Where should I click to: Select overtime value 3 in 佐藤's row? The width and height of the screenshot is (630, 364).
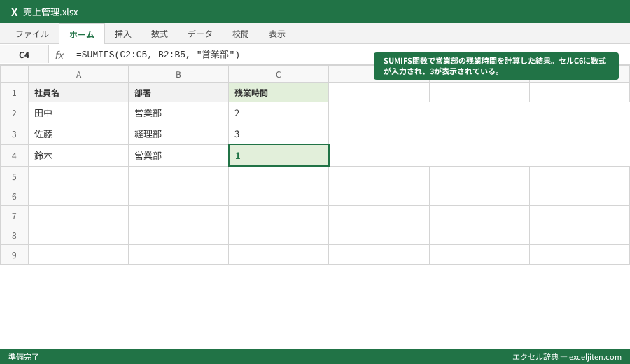click(x=279, y=134)
